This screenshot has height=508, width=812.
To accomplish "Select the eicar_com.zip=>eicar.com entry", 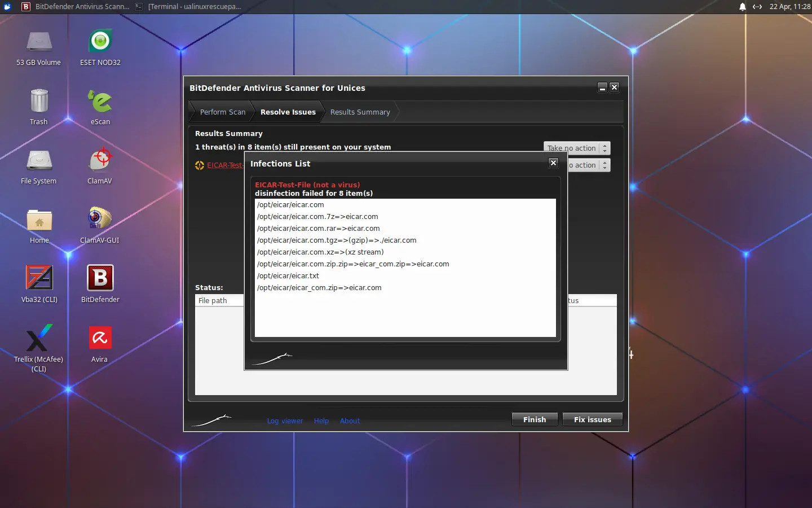I will (405, 288).
